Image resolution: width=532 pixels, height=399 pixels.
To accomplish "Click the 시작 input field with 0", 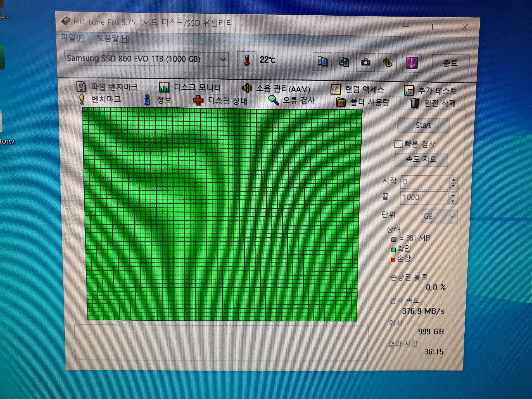I will click(425, 182).
